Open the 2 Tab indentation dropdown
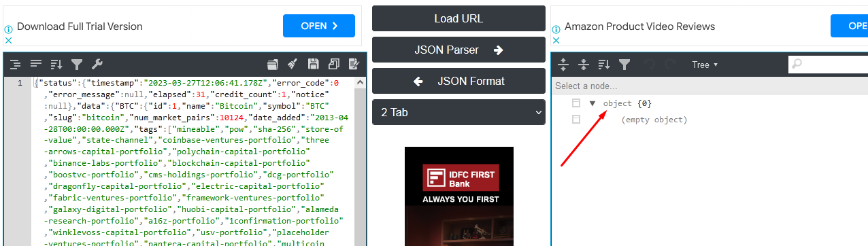This screenshot has height=246, width=868. click(458, 112)
